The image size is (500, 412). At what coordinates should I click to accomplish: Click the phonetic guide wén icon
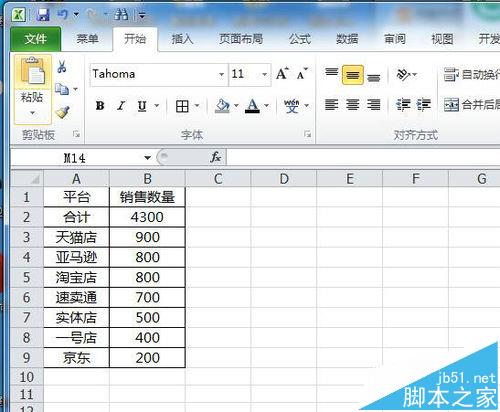pos(292,106)
